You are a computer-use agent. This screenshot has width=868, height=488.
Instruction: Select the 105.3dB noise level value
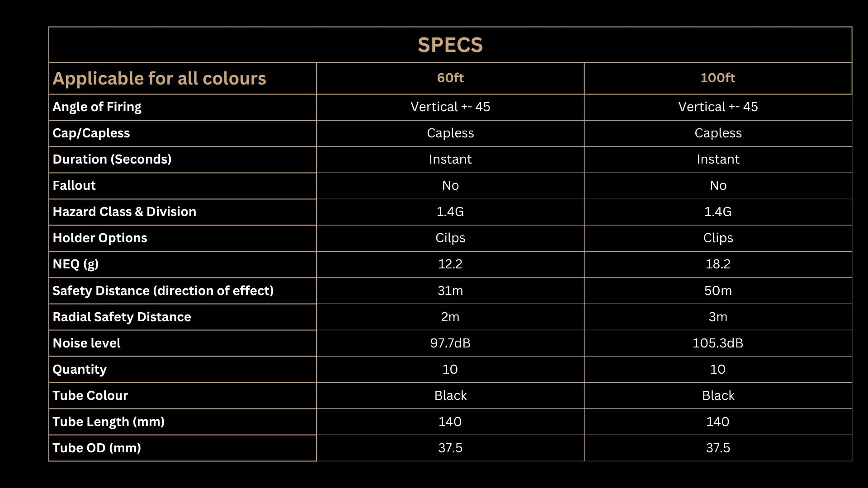pos(718,343)
